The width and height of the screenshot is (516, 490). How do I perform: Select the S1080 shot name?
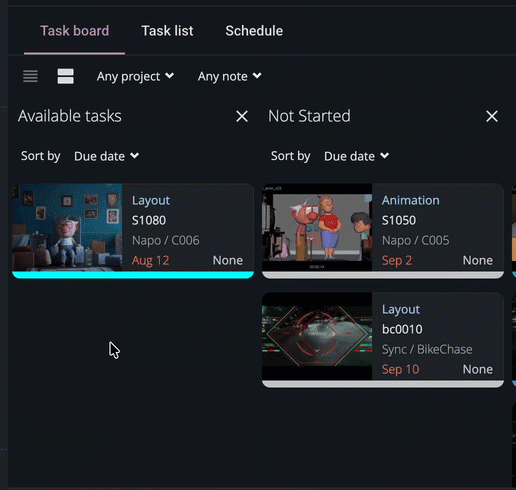(x=149, y=220)
